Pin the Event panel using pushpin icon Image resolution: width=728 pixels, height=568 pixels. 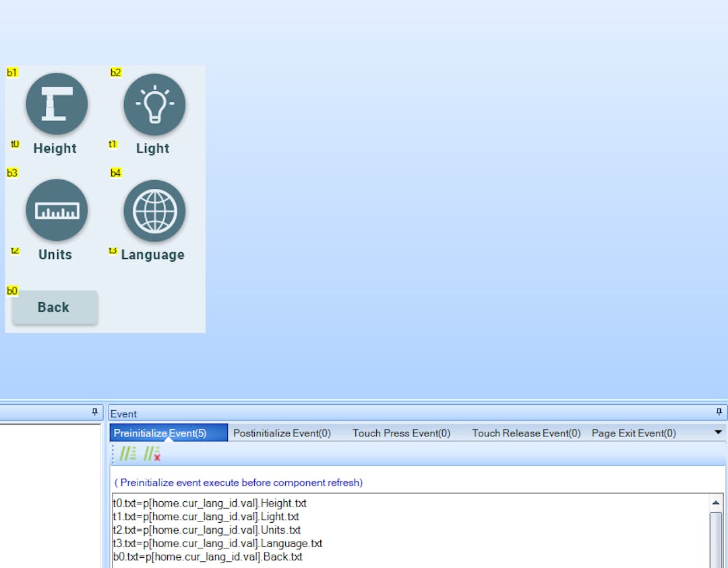click(x=719, y=411)
